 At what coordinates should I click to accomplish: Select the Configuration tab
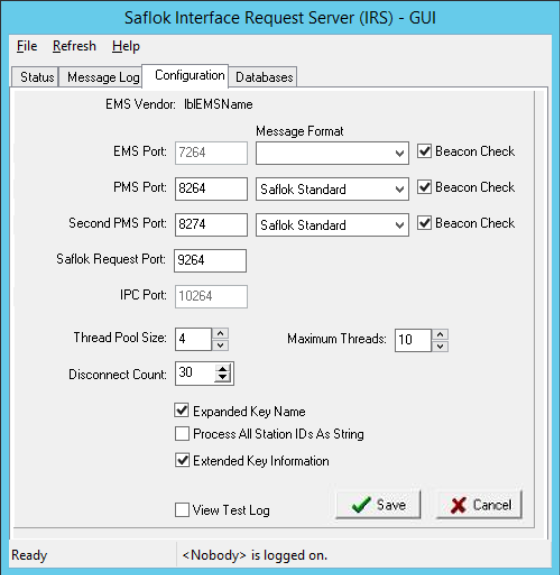186,76
